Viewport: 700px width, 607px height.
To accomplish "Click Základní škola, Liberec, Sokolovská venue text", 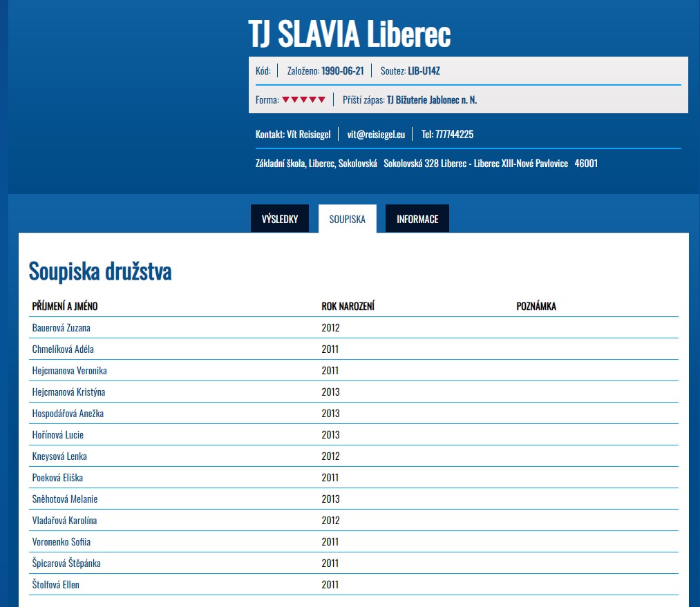I will [x=316, y=164].
